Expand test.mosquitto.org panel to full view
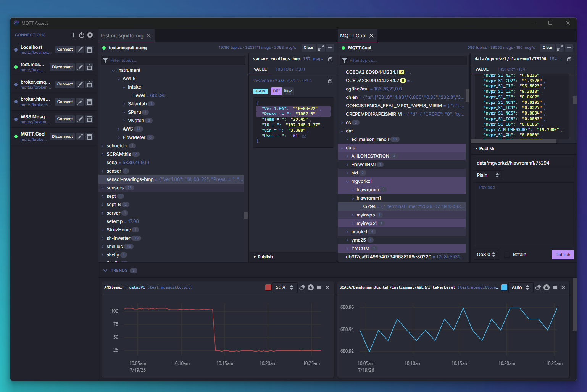Image resolution: width=587 pixels, height=392 pixels. pyautogui.click(x=321, y=48)
